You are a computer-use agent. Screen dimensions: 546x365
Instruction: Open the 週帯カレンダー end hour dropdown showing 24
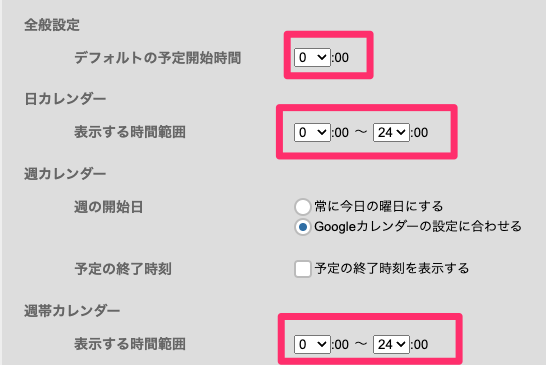391,344
